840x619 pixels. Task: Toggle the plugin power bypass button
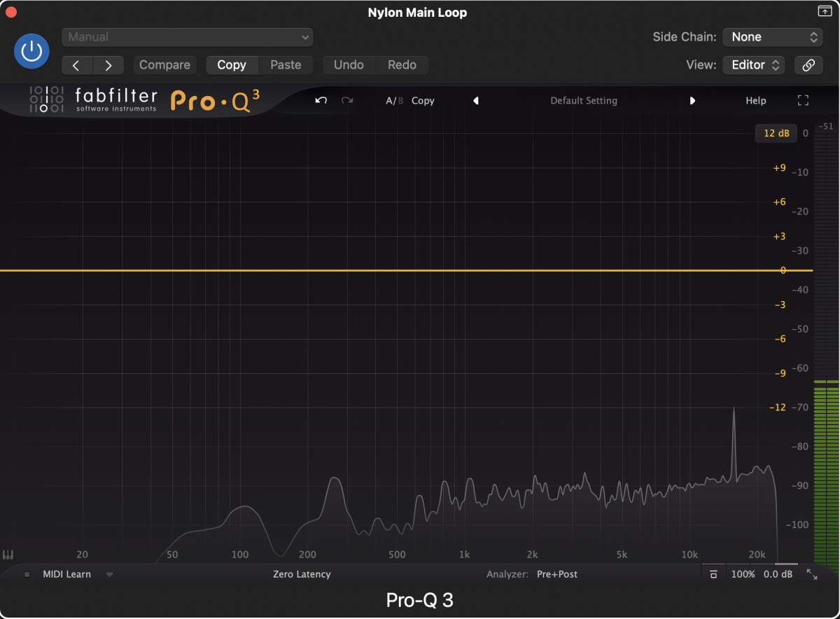click(x=31, y=51)
